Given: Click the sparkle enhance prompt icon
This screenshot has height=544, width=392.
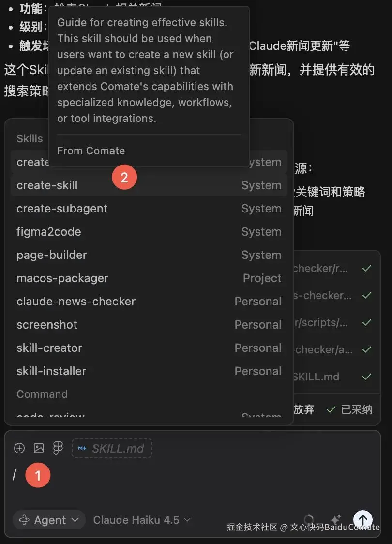Looking at the screenshot, I should pyautogui.click(x=336, y=520).
